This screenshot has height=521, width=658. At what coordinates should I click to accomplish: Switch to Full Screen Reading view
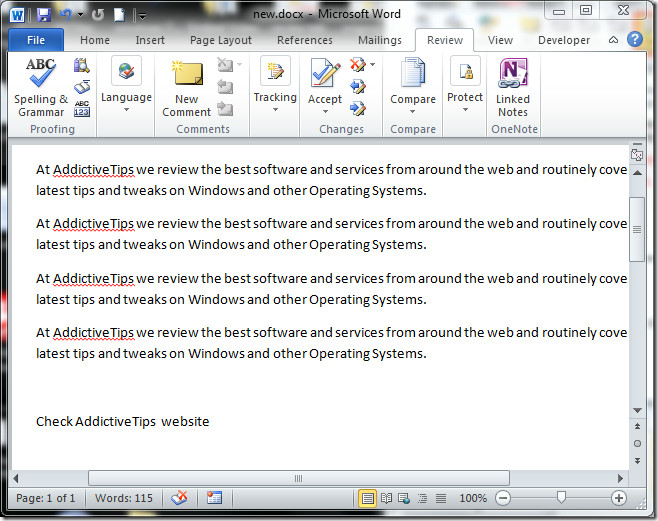coord(386,498)
